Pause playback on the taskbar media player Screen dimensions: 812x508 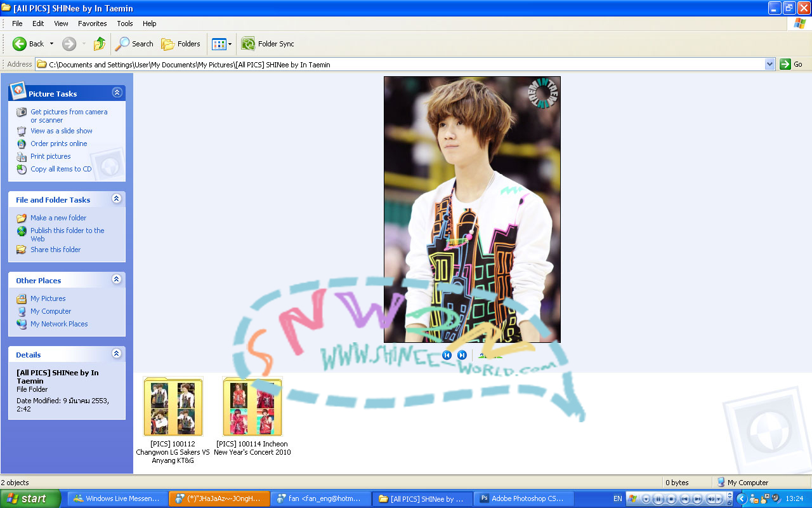658,499
